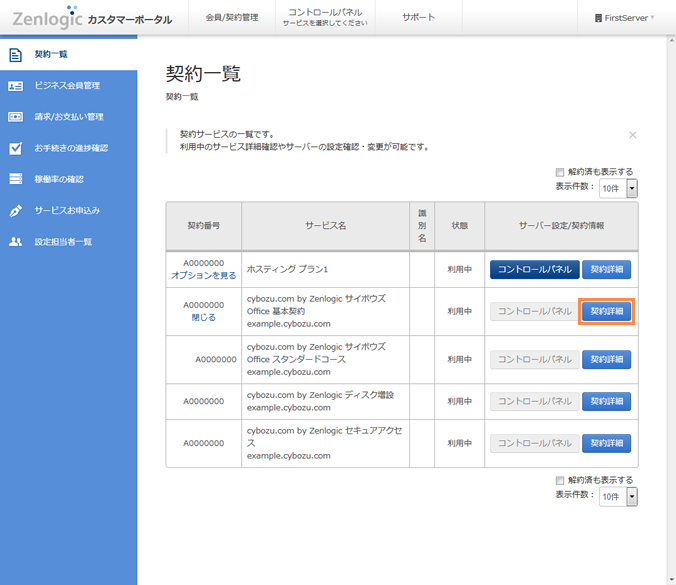Click the contract list icon in sidebar

tap(15, 55)
